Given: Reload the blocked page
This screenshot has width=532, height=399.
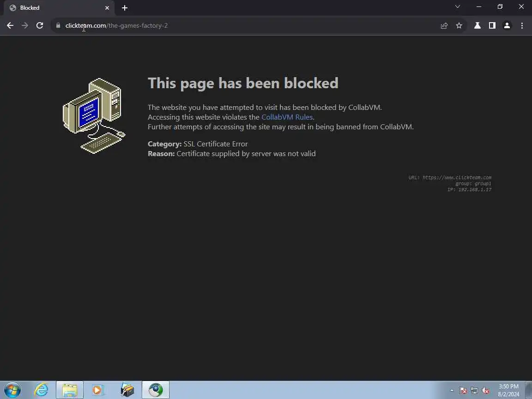Looking at the screenshot, I should pyautogui.click(x=40, y=25).
